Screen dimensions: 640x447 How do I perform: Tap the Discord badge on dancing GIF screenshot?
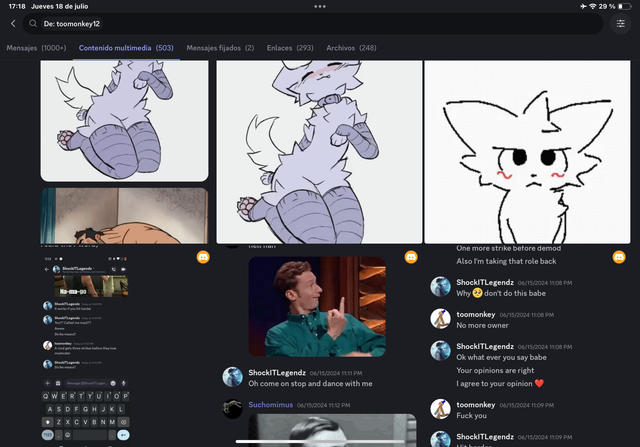pos(411,257)
